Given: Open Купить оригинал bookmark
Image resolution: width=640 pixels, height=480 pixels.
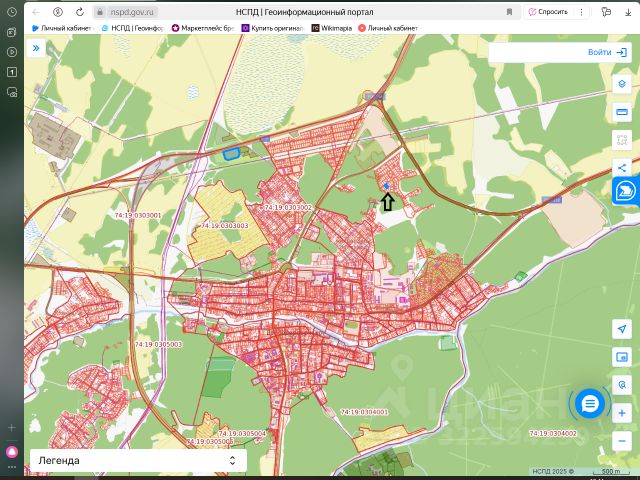Looking at the screenshot, I should (x=273, y=28).
